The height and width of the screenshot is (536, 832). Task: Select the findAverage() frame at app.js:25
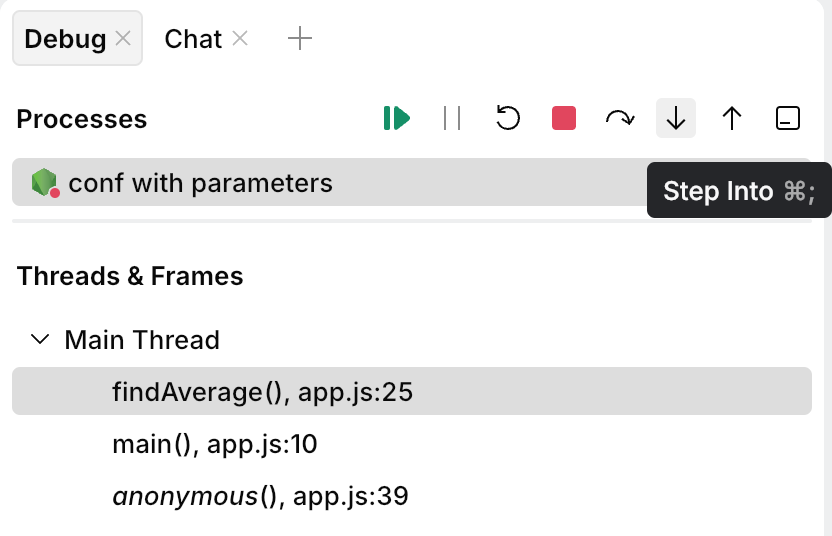click(262, 392)
